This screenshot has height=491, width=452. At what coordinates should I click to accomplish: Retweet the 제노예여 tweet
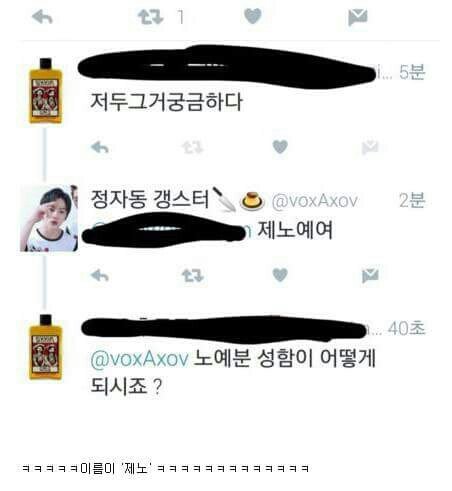tap(192, 275)
